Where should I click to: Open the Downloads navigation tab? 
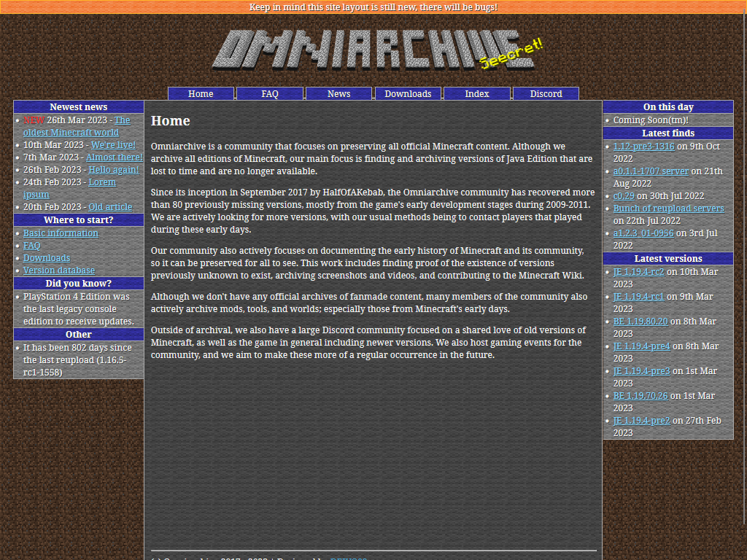(408, 93)
